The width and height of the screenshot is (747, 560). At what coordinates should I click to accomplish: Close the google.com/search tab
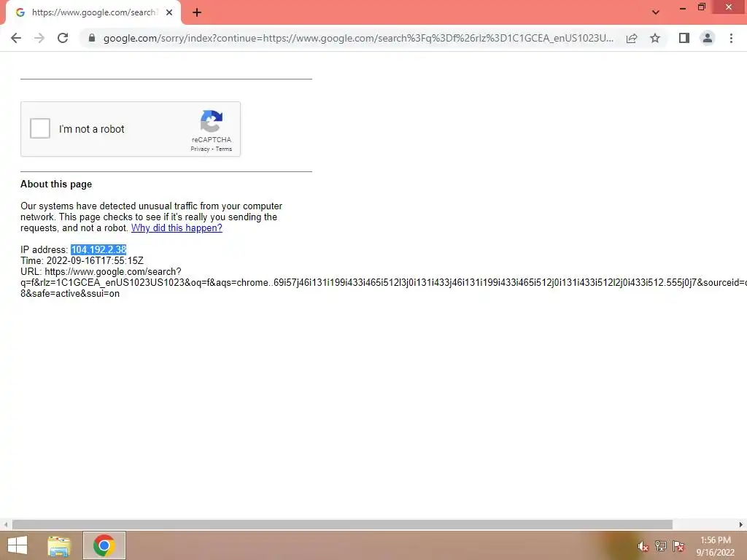point(169,12)
